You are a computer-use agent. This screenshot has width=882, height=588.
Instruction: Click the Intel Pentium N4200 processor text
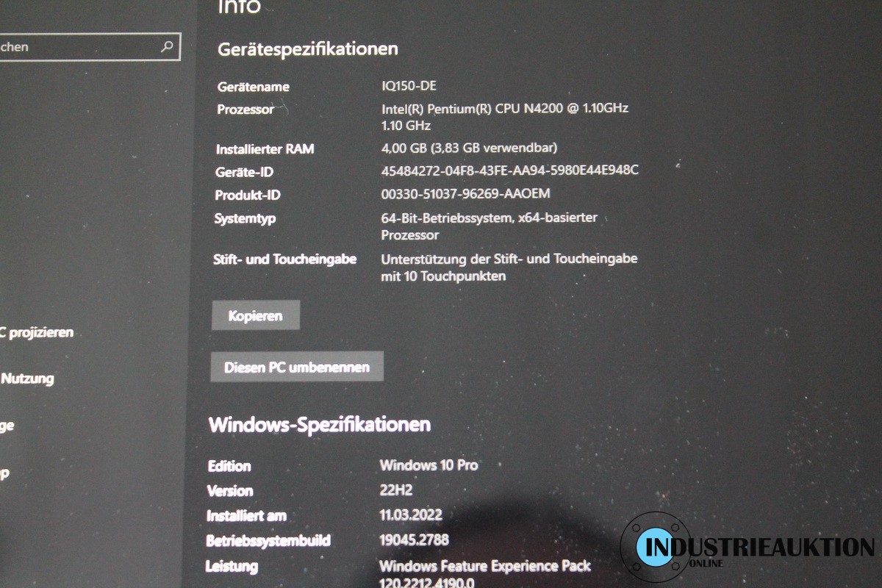click(x=504, y=109)
